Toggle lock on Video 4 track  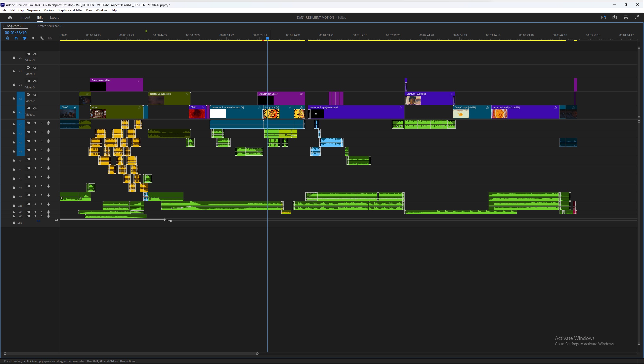pos(14,71)
